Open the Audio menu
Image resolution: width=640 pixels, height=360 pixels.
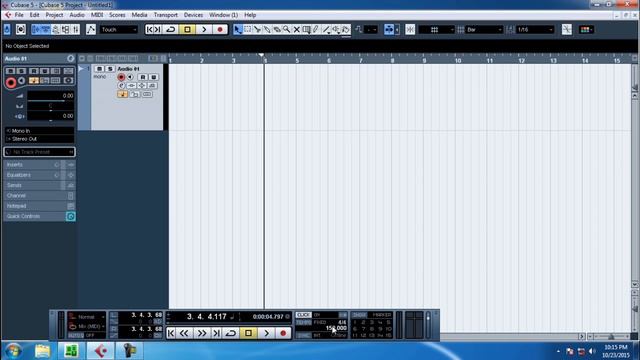click(x=77, y=15)
